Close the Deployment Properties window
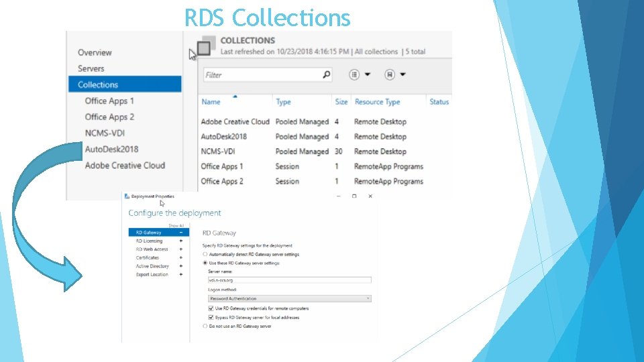Screen dimensions: 644x362 point(370,196)
